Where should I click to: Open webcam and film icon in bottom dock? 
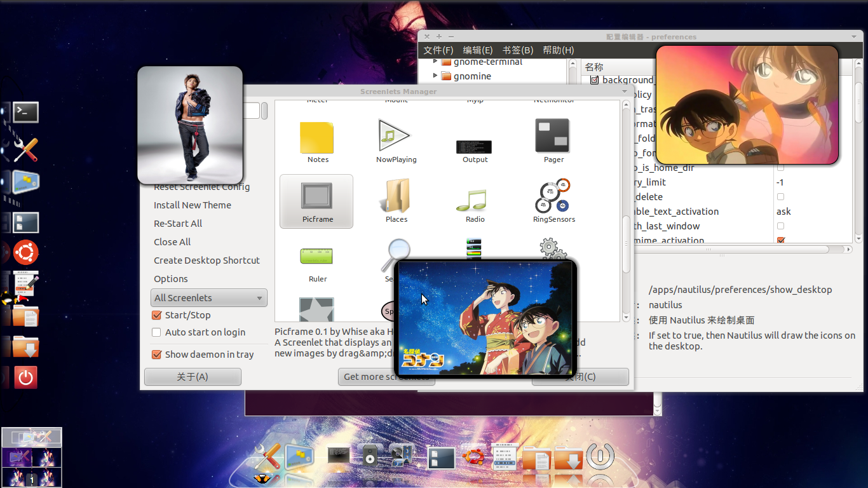(402, 455)
